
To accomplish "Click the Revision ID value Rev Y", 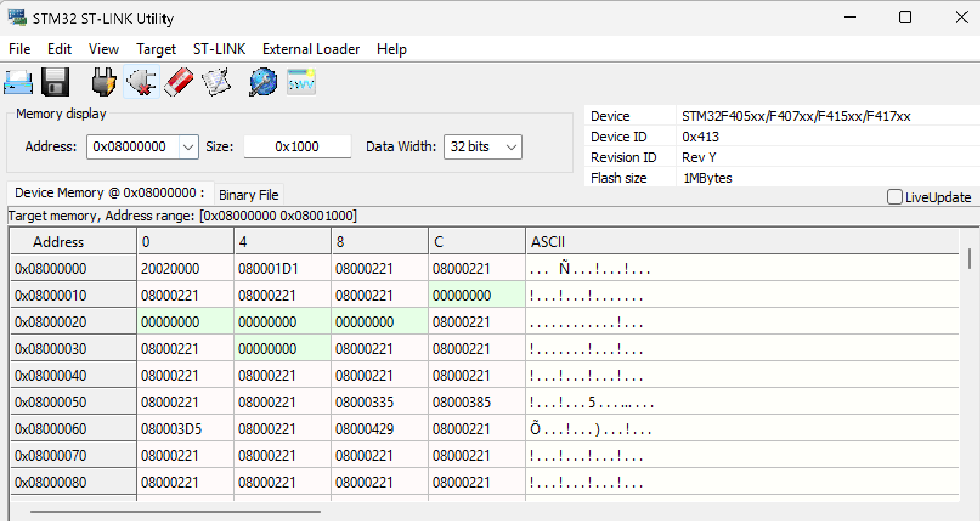I will tap(699, 157).
